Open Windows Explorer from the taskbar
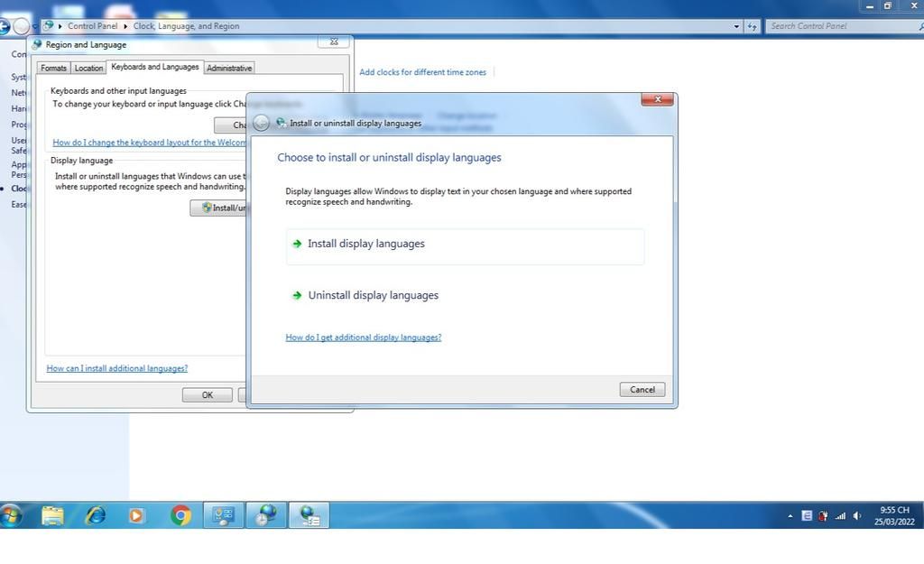 point(52,515)
